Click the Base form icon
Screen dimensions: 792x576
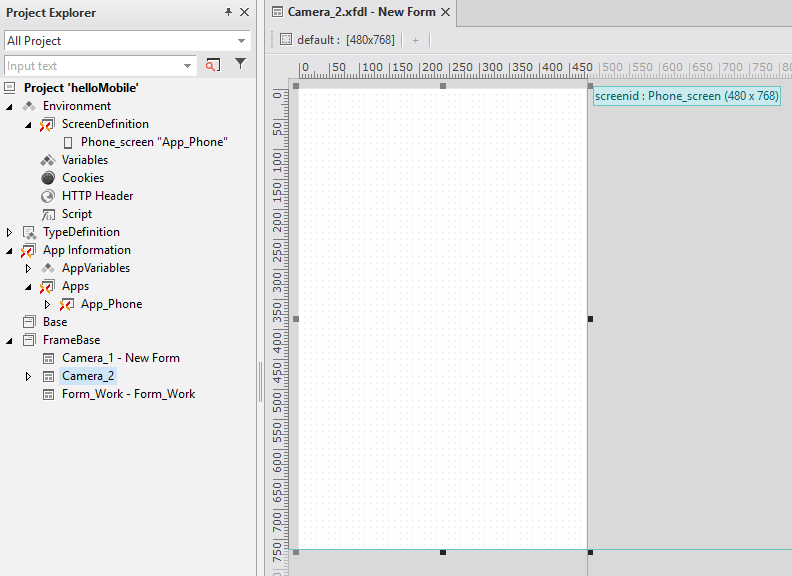coord(29,322)
